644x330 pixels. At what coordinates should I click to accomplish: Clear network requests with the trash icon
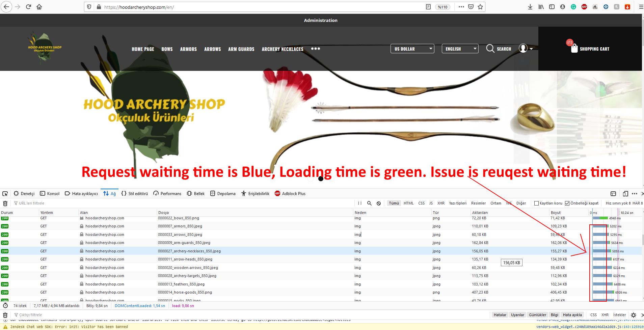tap(5, 203)
